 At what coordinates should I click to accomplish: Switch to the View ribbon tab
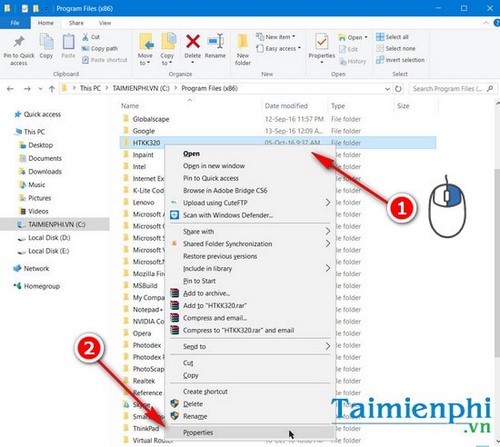pos(105,23)
